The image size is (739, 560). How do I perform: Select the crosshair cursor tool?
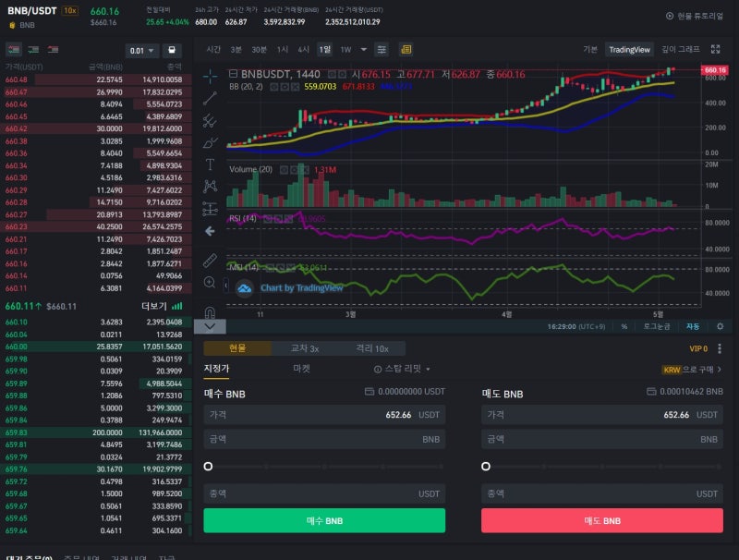pyautogui.click(x=211, y=76)
